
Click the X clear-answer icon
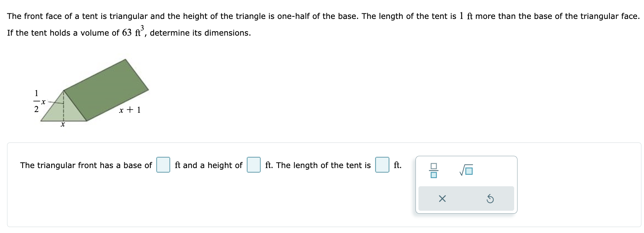point(443,199)
